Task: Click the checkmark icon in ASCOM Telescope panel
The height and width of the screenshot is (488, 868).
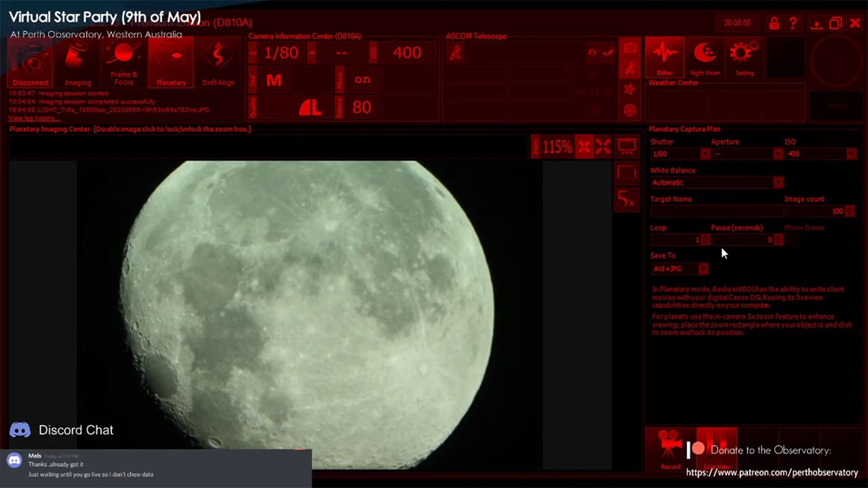Action: click(x=609, y=52)
